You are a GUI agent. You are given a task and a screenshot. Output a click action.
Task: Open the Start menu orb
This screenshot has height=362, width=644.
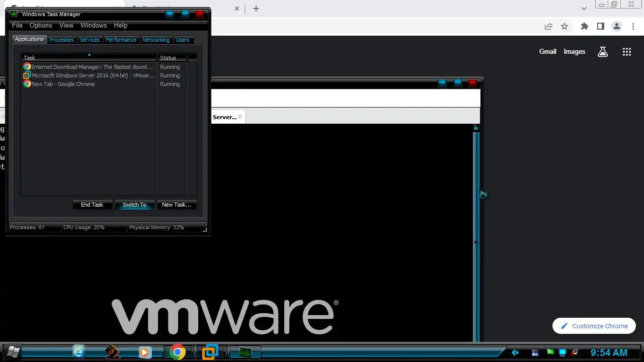click(x=13, y=351)
